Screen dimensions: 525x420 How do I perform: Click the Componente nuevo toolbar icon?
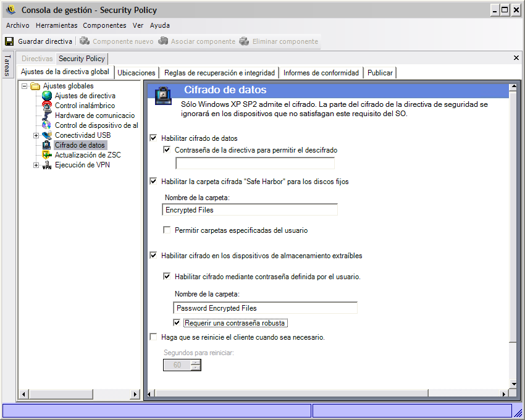pos(85,41)
